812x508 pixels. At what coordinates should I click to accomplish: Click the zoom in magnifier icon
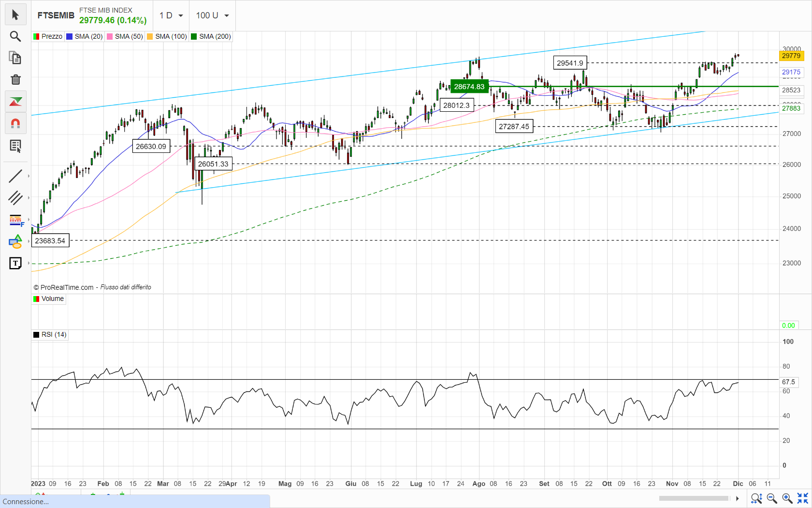(x=787, y=498)
